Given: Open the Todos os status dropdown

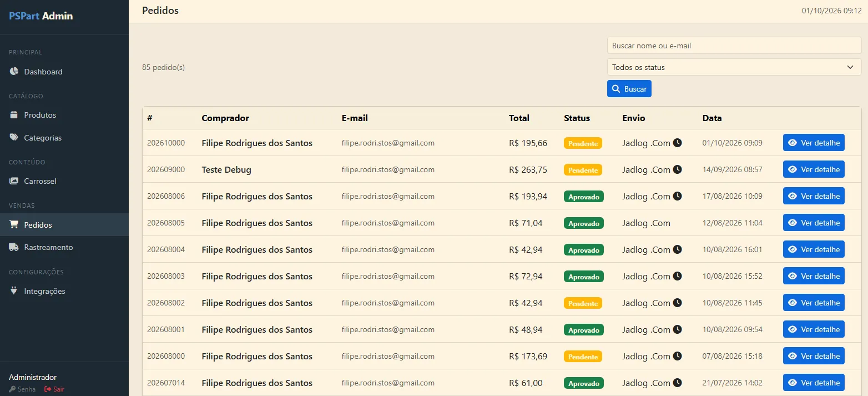Looking at the screenshot, I should [734, 67].
